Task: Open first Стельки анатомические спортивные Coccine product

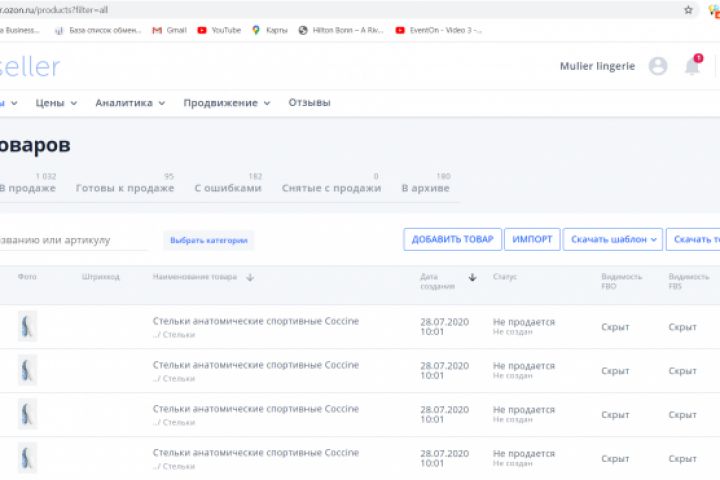Action: coord(255,321)
